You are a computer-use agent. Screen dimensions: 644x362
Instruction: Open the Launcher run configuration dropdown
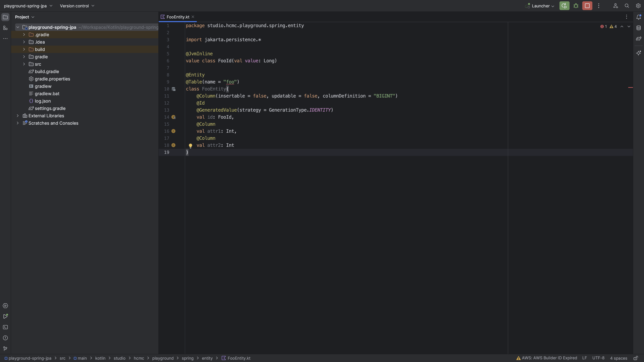coord(540,6)
